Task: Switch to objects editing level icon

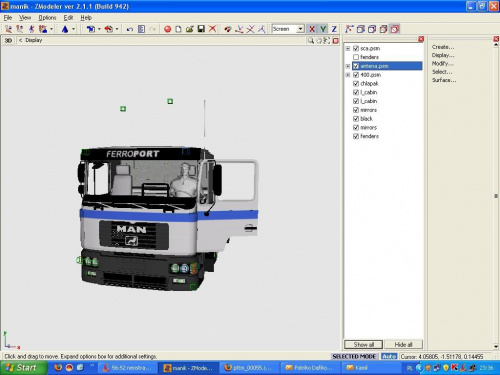Action: [x=43, y=29]
